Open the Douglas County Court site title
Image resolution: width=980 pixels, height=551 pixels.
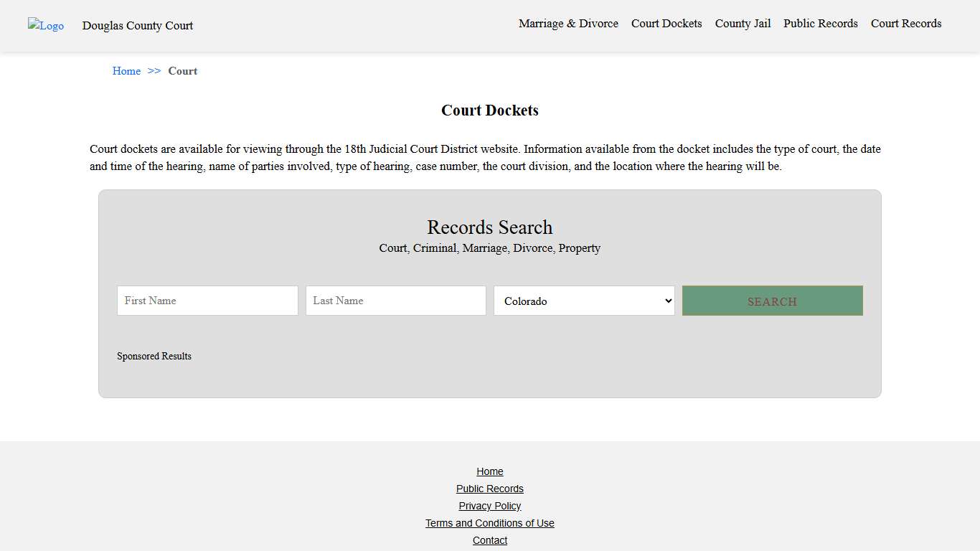point(138,26)
